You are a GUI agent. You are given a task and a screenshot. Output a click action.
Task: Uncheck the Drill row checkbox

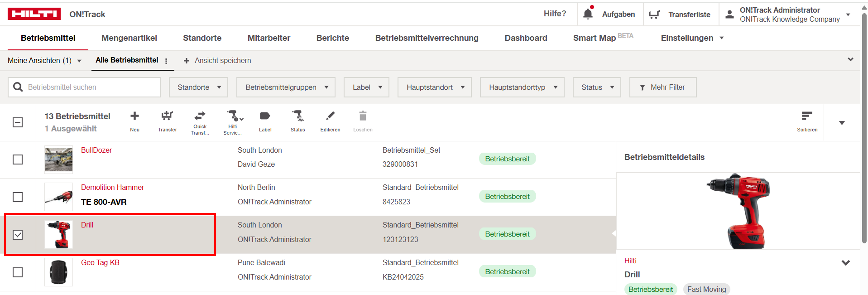(18, 235)
